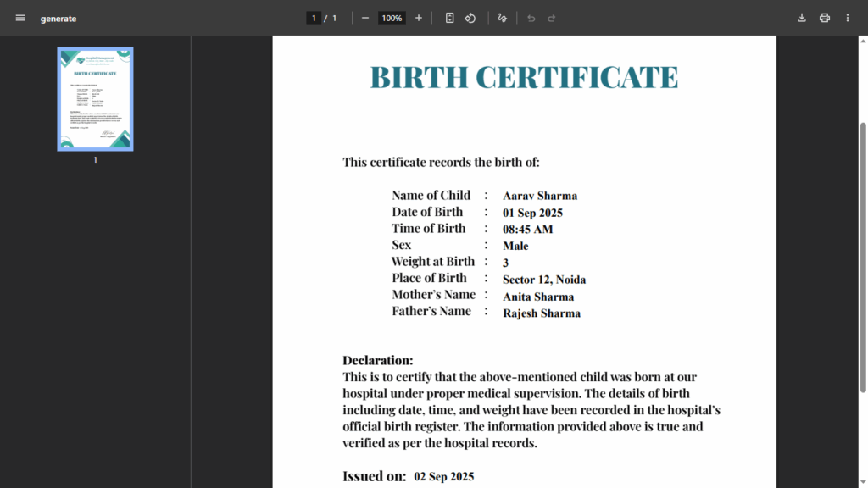868x488 pixels.
Task: Toggle the sidebar menu hamburger icon
Action: pos(20,18)
